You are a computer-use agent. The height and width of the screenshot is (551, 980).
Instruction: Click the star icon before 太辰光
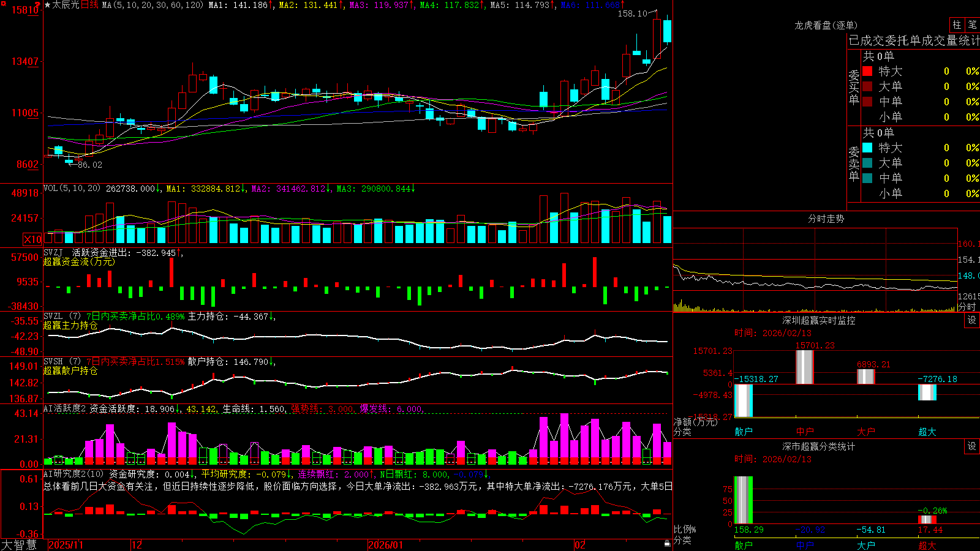click(48, 5)
